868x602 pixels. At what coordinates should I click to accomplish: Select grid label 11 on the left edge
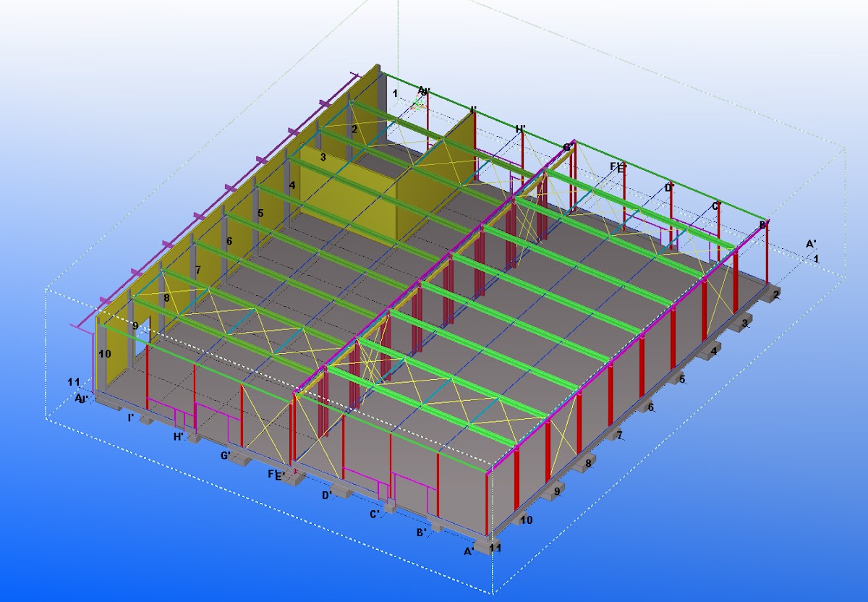73,382
